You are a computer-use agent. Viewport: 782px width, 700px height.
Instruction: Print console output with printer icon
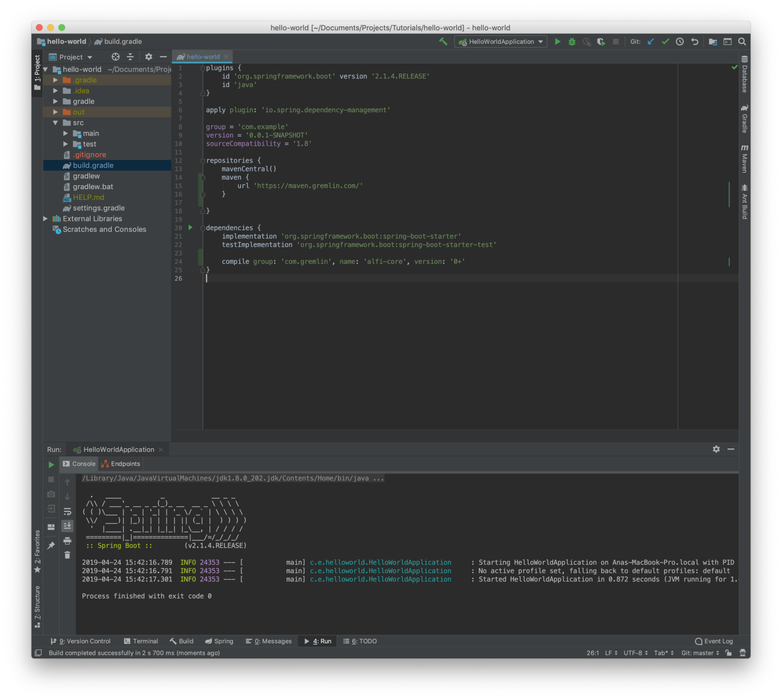coord(67,540)
